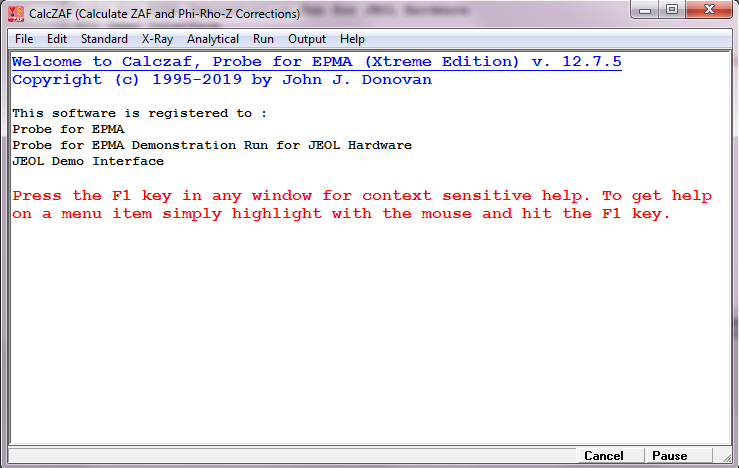Viewport: 739px width, 468px height.
Task: Open the Output menu
Action: point(307,39)
